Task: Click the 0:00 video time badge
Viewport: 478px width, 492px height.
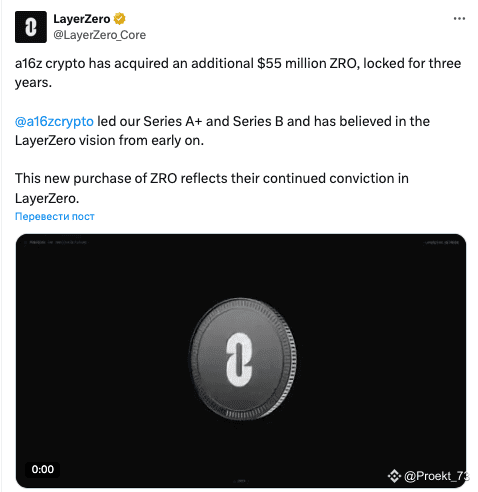Action: 42,469
